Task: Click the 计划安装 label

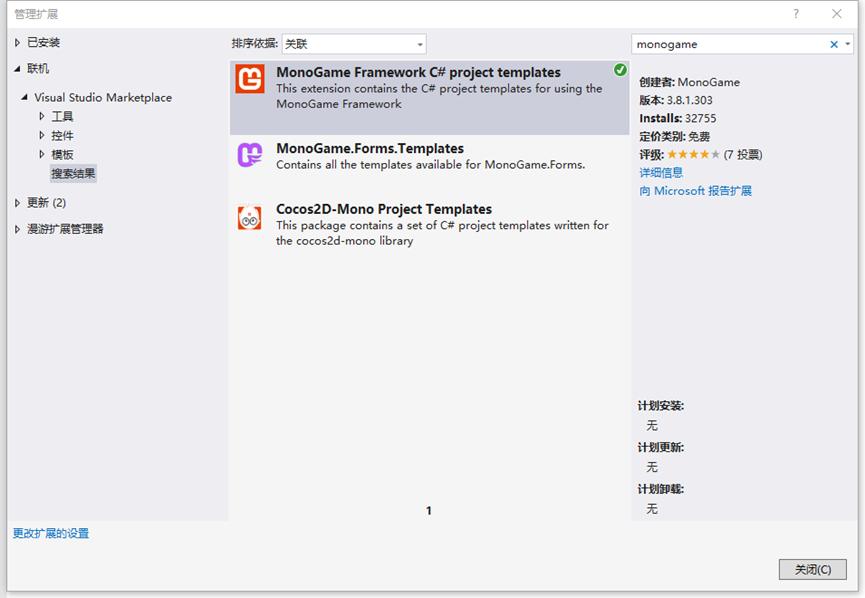Action: click(660, 406)
